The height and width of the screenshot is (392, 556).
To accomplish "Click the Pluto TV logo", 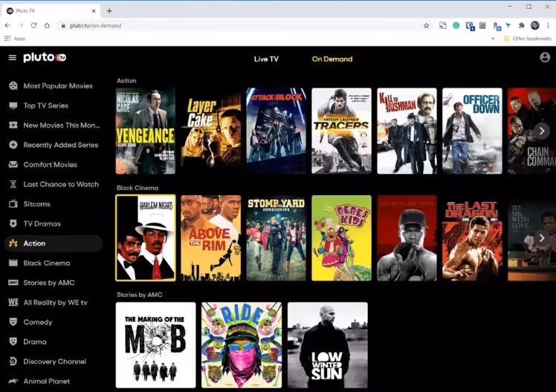I will pos(45,57).
